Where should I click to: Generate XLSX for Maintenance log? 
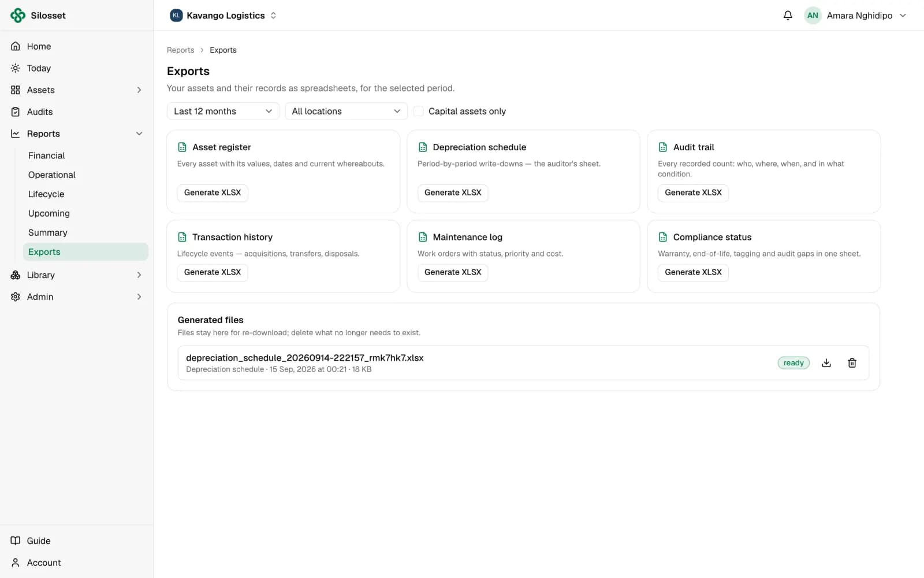[453, 272]
